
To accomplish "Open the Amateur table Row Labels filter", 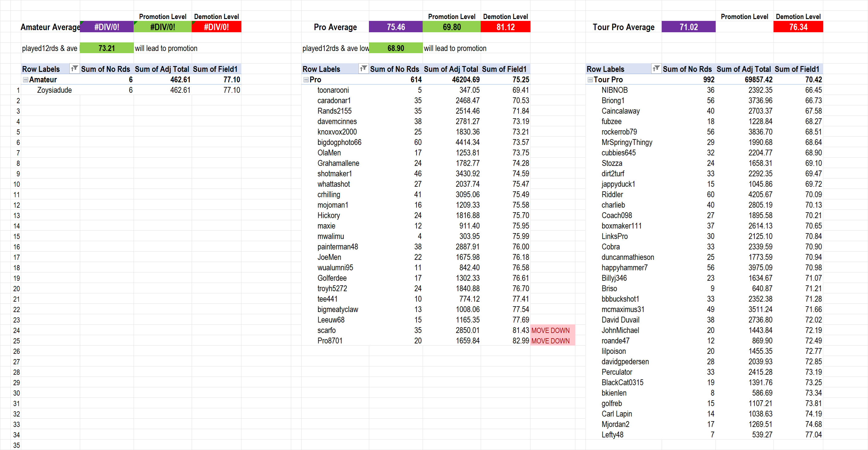I will [x=74, y=69].
